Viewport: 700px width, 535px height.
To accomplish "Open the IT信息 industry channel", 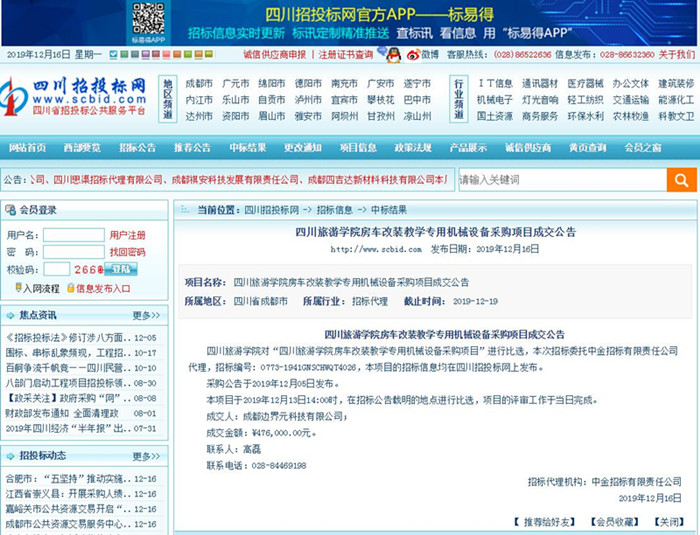I will pos(495,84).
